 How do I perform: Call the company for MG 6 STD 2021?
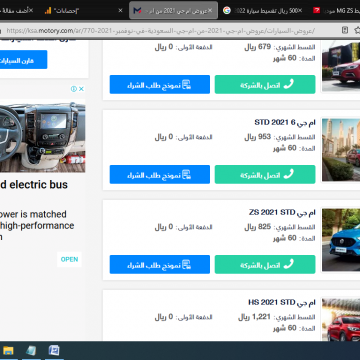click(x=265, y=174)
